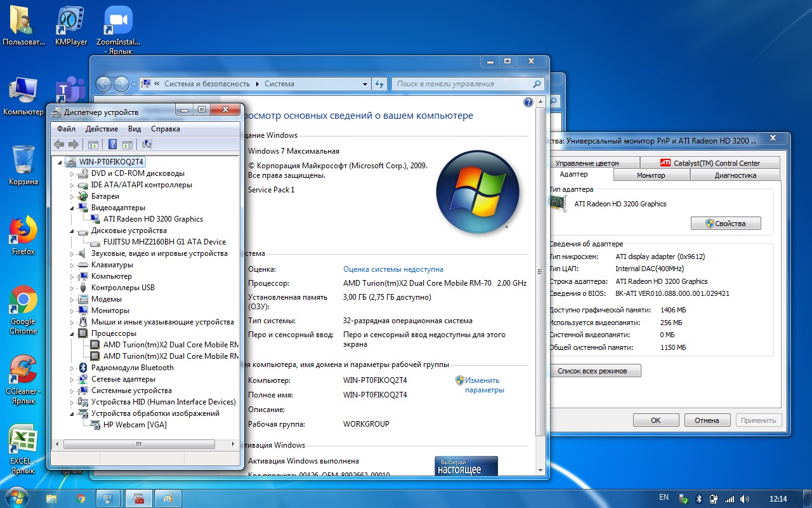This screenshot has height=508, width=812.
Task: Collapse the Процессоры node
Action: [72, 333]
